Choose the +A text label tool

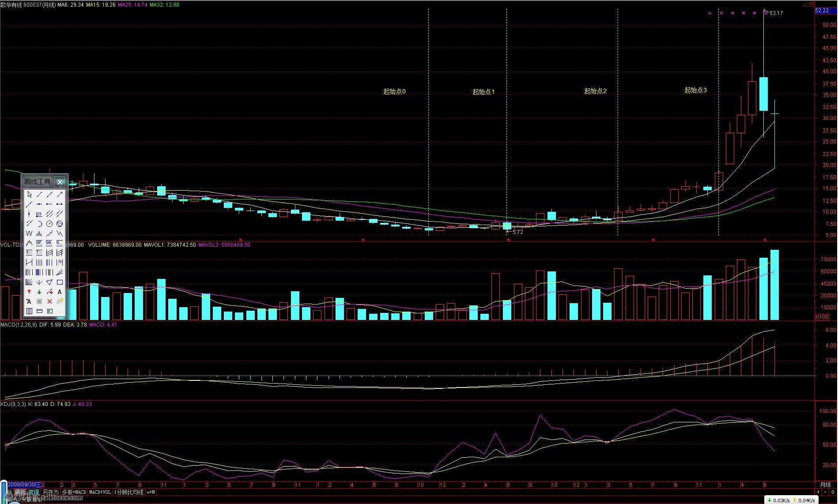(29, 301)
